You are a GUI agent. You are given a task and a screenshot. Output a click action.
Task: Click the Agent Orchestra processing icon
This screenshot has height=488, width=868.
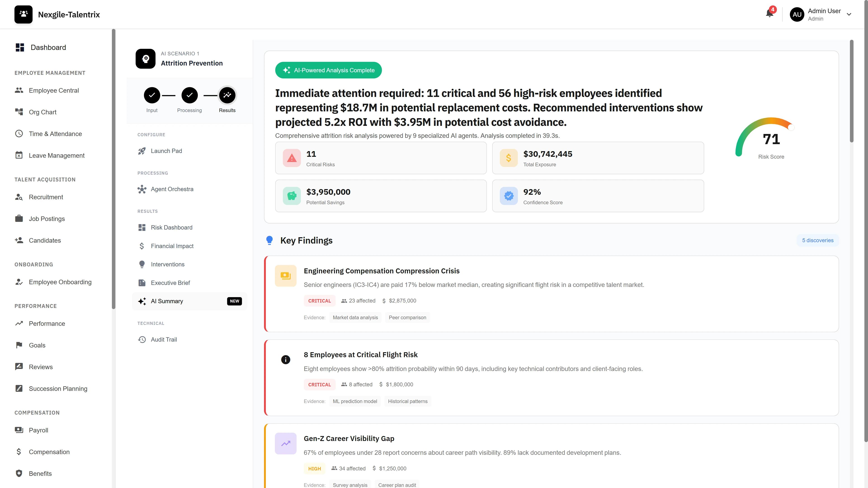click(142, 189)
